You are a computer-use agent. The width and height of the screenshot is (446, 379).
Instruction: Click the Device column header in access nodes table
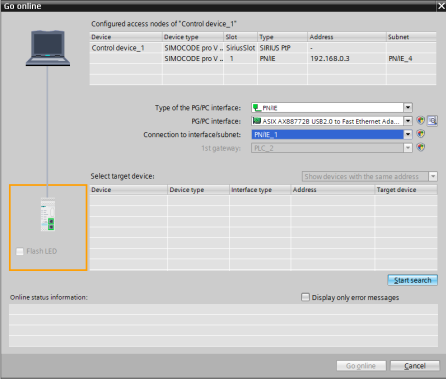tap(126, 37)
